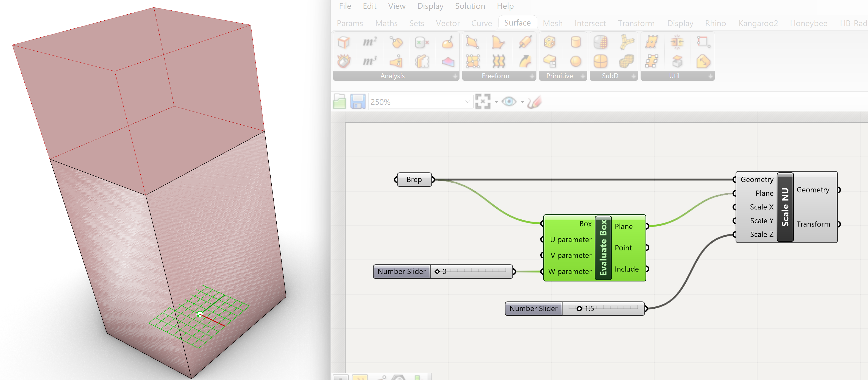This screenshot has height=380, width=868.
Task: Switch to the Transform tab
Action: tap(636, 23)
